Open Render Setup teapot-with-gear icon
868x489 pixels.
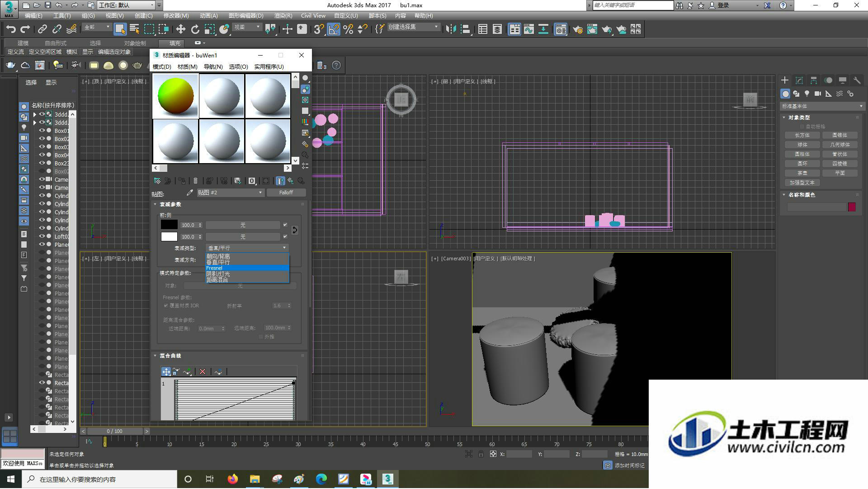(578, 29)
